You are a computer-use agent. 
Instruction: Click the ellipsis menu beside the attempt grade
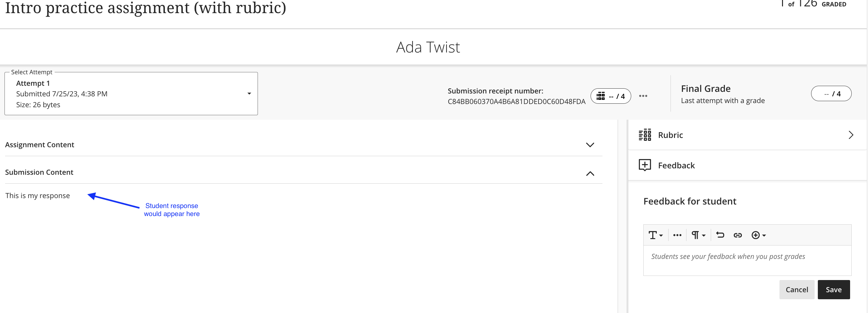[x=643, y=96]
